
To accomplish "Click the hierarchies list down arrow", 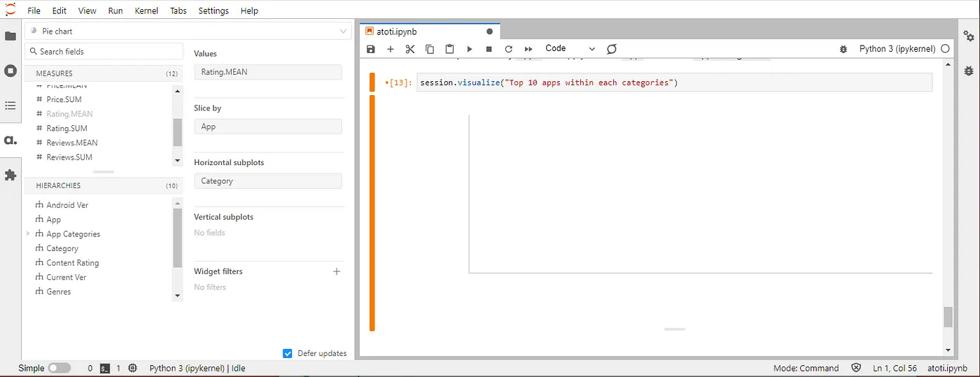I will pyautogui.click(x=177, y=296).
